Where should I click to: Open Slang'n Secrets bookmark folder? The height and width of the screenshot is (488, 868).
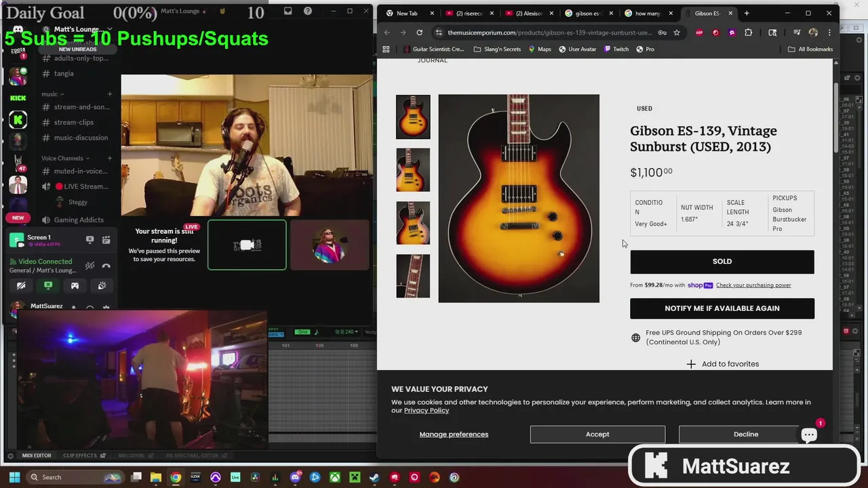click(497, 49)
